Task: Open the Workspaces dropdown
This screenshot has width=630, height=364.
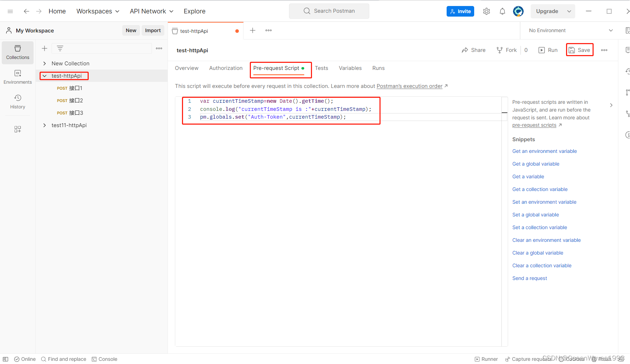Action: coord(98,11)
